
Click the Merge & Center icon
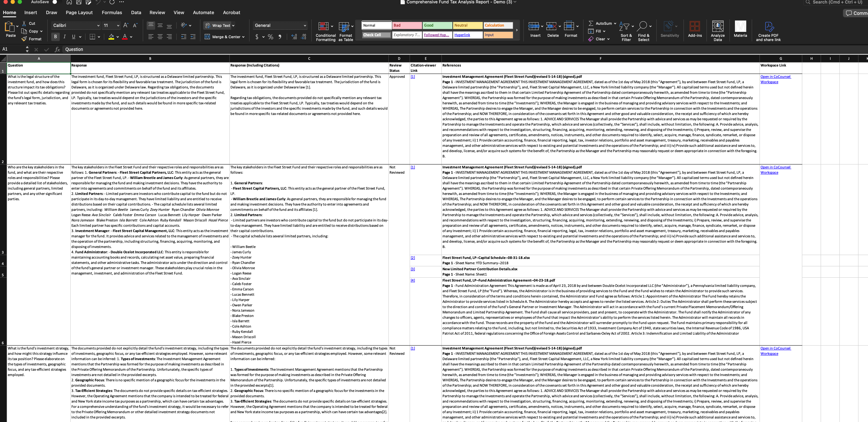pos(208,37)
